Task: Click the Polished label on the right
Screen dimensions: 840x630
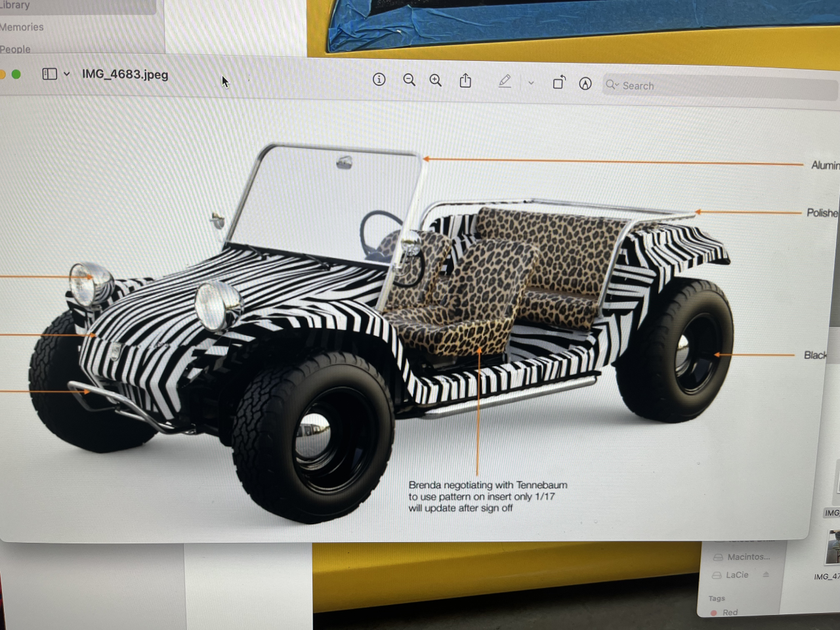Action: tap(822, 213)
